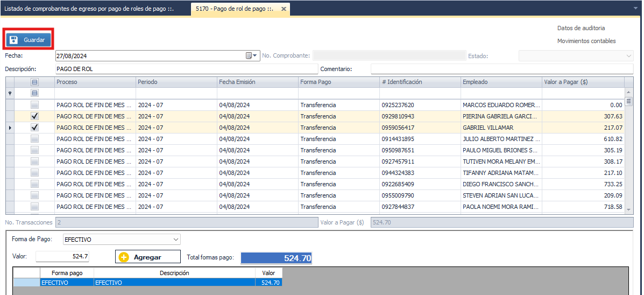Click the grid scrollbar up arrow
Viewport: 644px width, 295px height.
628,93
